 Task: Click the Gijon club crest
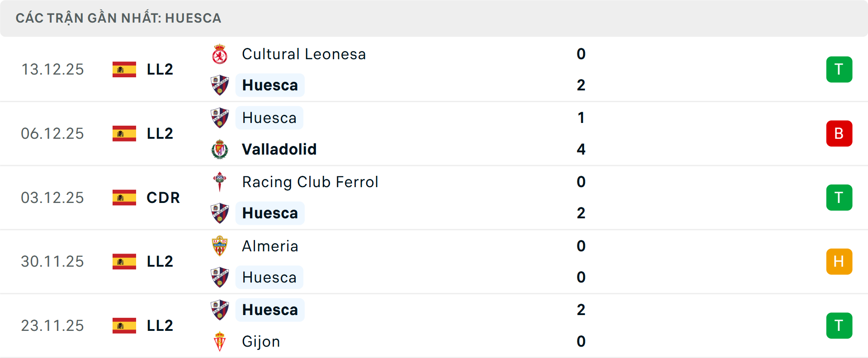(220, 341)
